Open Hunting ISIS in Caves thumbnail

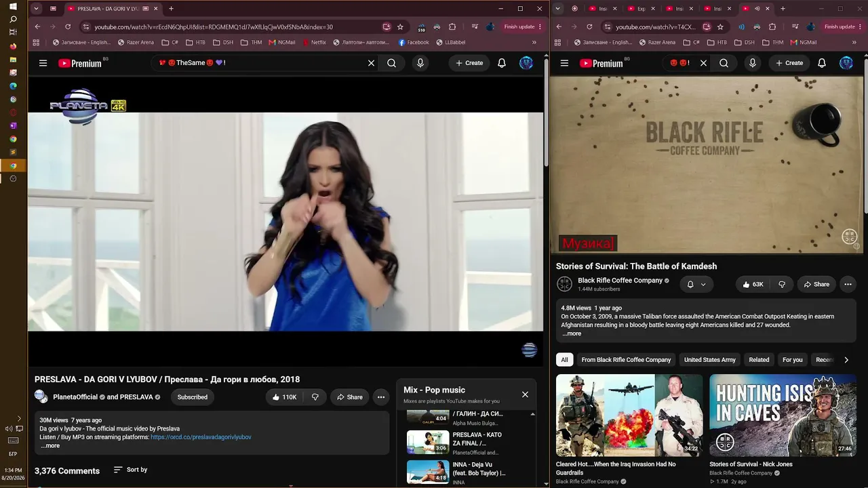783,415
